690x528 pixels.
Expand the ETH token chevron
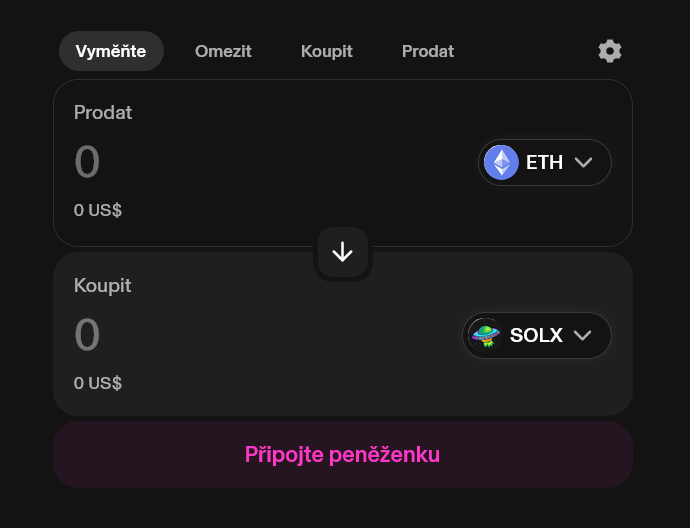(x=584, y=162)
